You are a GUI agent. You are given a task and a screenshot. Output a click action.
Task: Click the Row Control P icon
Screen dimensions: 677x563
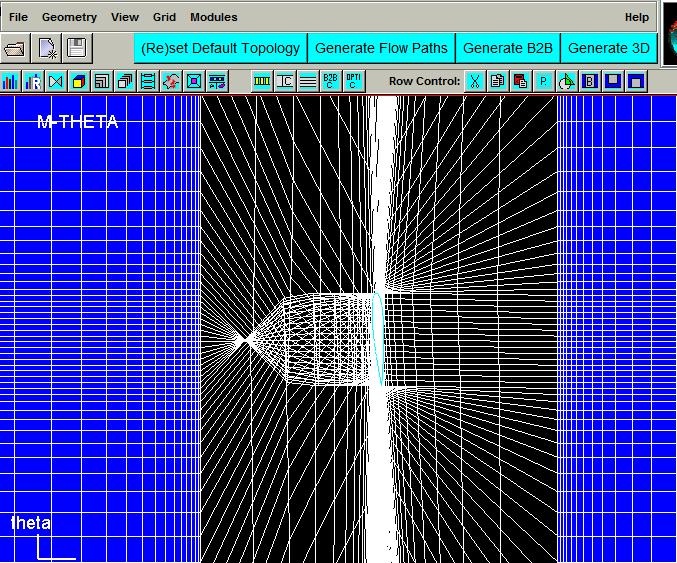(544, 81)
